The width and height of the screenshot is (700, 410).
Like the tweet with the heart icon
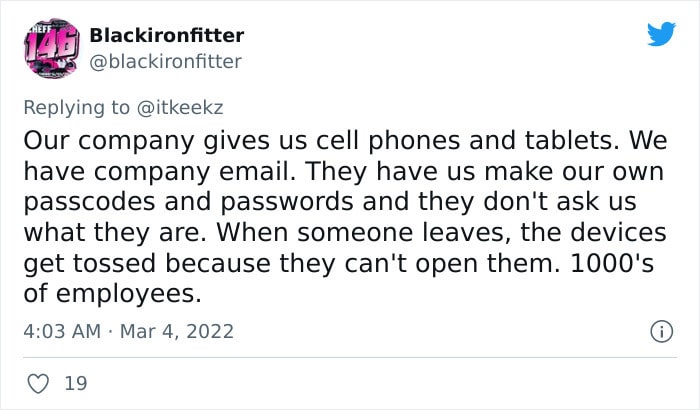[38, 384]
